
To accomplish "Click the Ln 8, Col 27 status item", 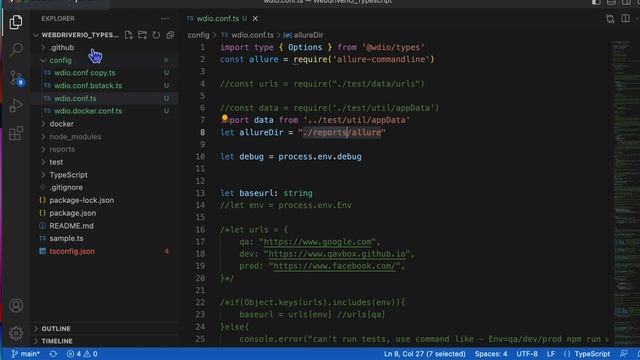I will (x=424, y=354).
